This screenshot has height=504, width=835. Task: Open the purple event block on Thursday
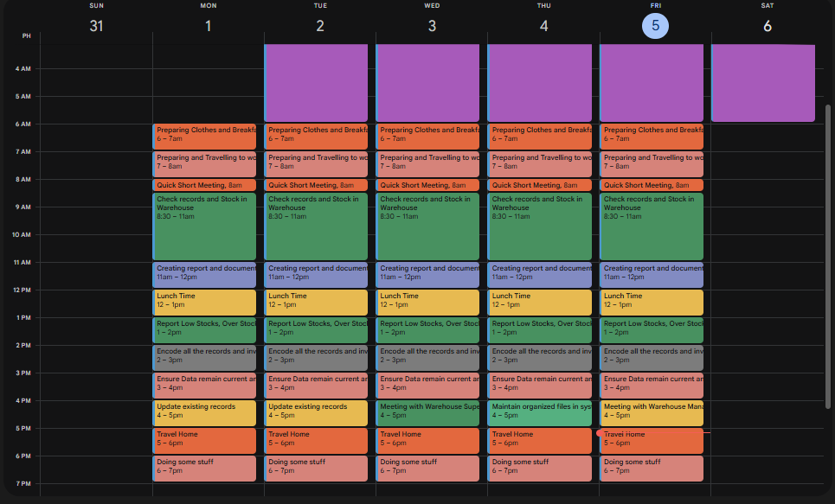[x=540, y=83]
